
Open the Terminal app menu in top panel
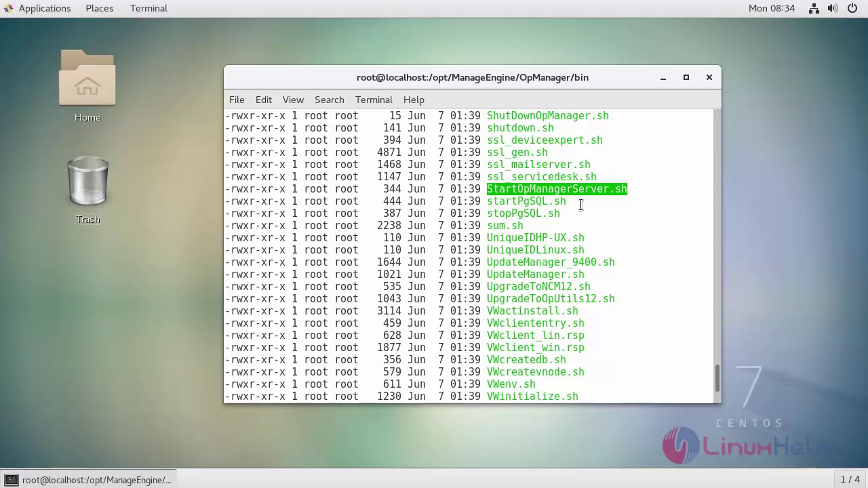click(x=149, y=8)
